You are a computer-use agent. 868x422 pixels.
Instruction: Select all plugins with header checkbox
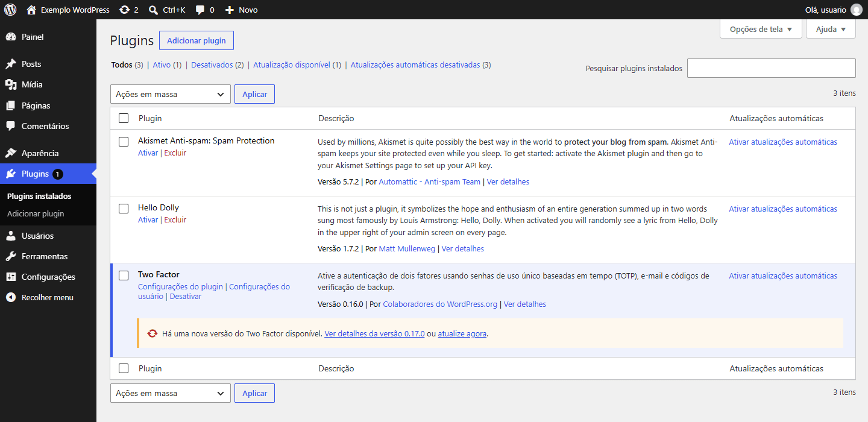(x=124, y=118)
